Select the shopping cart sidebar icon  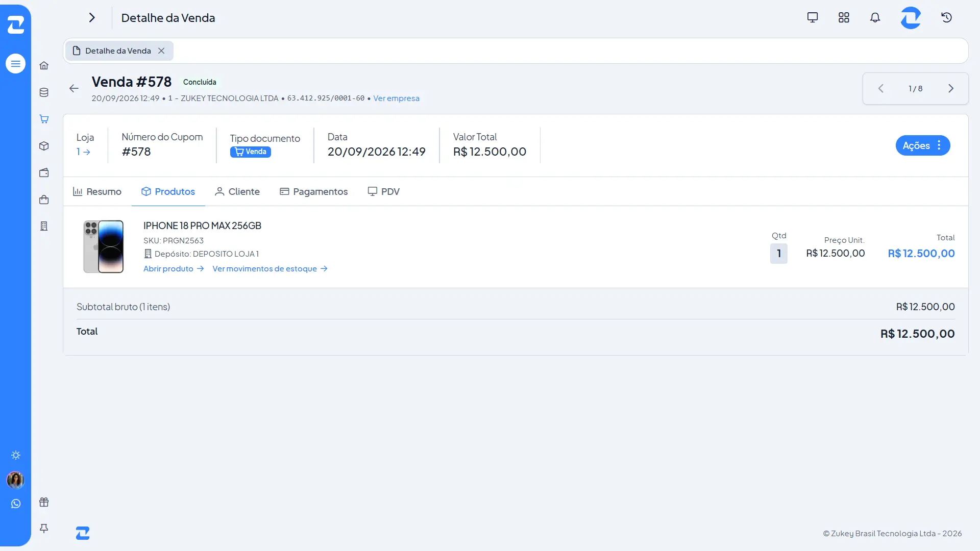[x=44, y=119]
